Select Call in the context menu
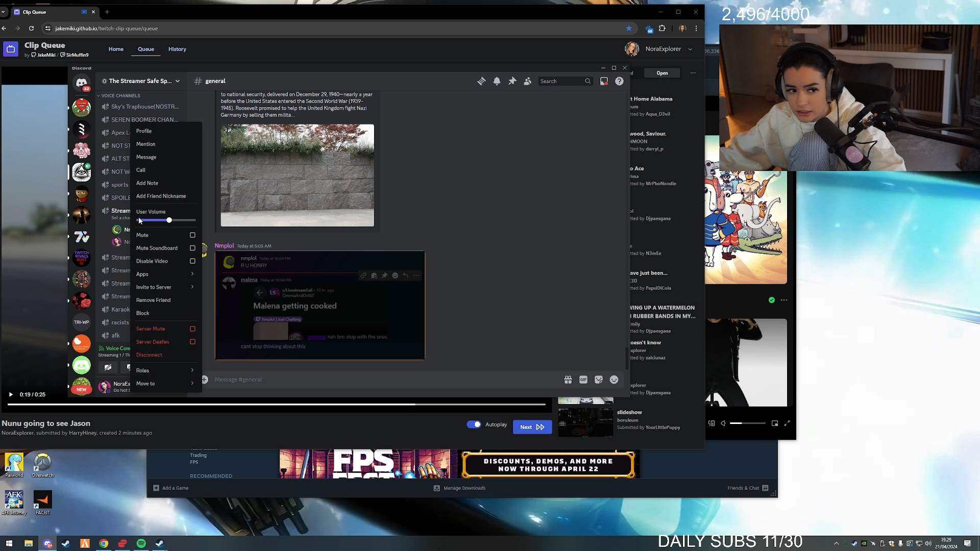Screen dimensions: 980x551 pos(165,170)
